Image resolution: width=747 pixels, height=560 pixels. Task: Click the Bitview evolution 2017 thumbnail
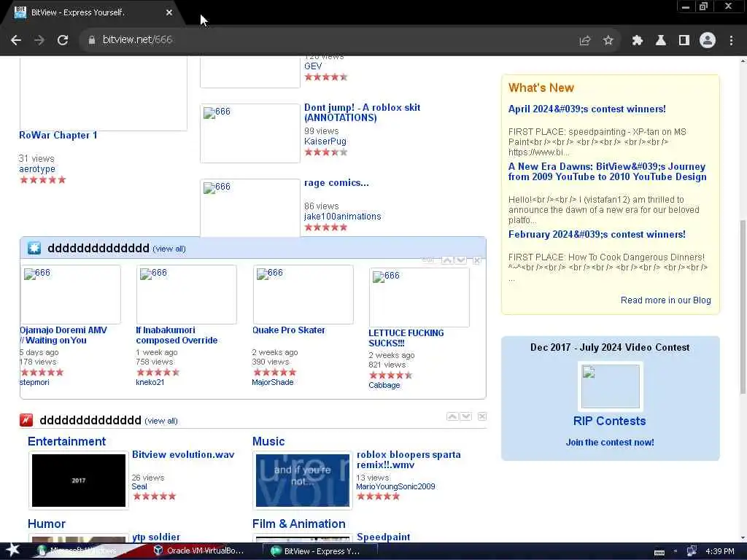point(79,481)
